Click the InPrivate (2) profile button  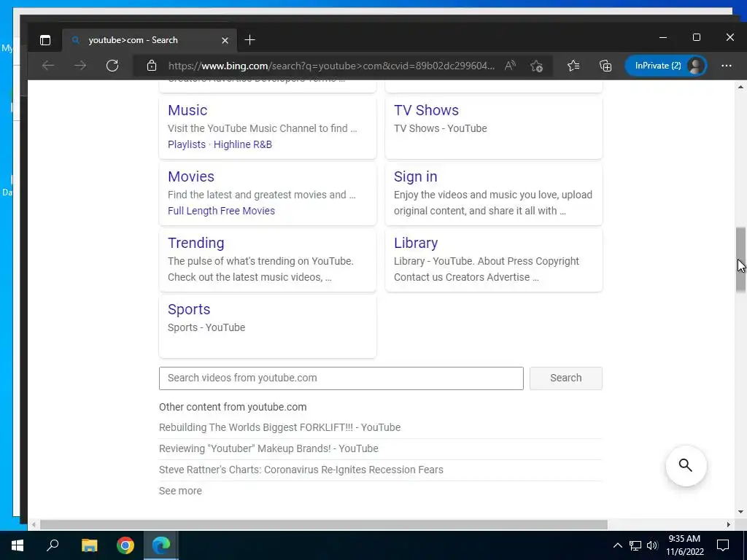tap(665, 66)
